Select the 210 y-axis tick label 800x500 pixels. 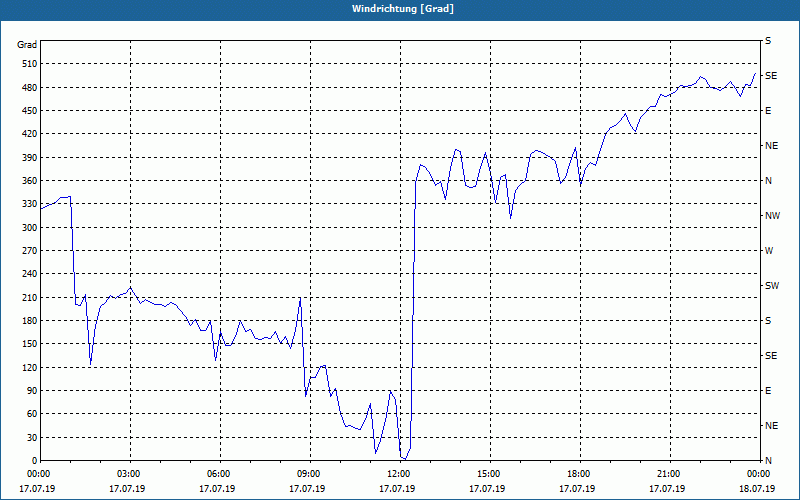tap(30, 297)
